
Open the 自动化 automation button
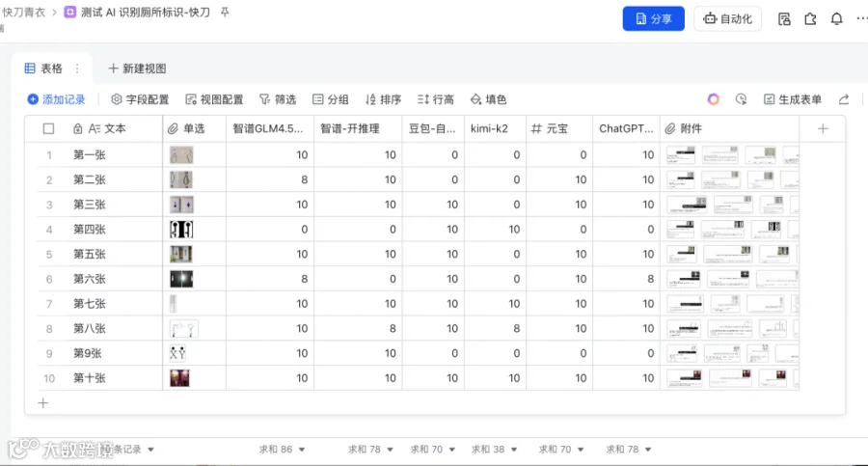(727, 19)
